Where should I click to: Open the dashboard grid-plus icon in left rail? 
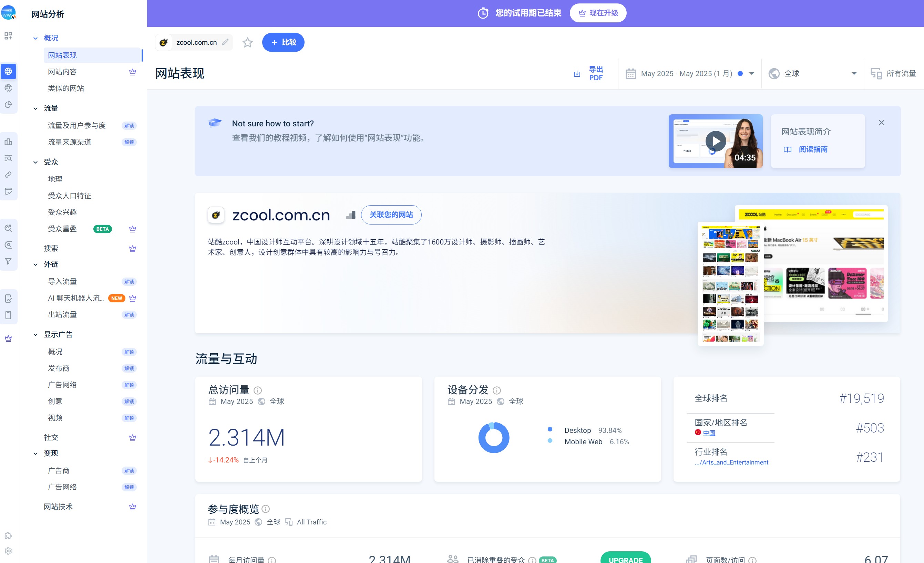point(8,35)
